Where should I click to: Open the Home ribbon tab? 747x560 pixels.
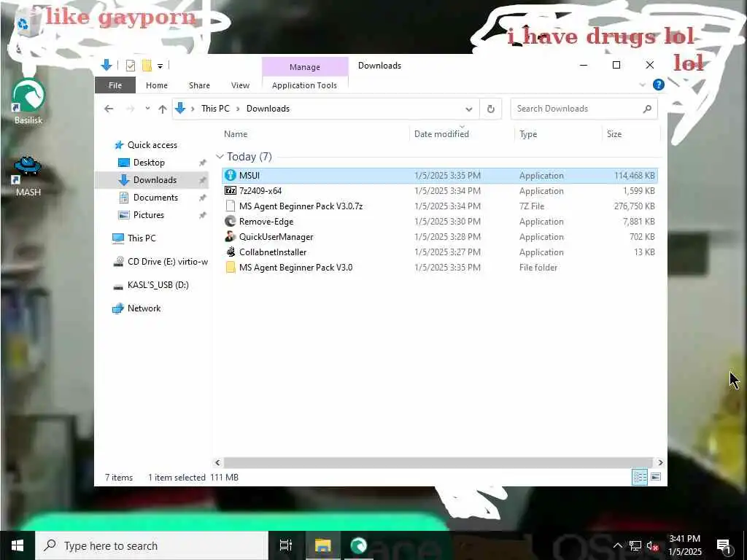(157, 85)
